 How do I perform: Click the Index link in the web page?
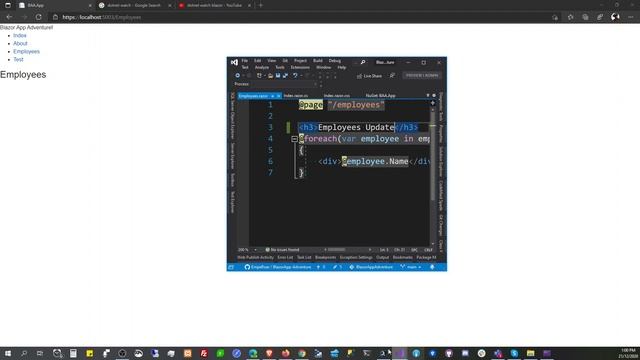tap(20, 36)
